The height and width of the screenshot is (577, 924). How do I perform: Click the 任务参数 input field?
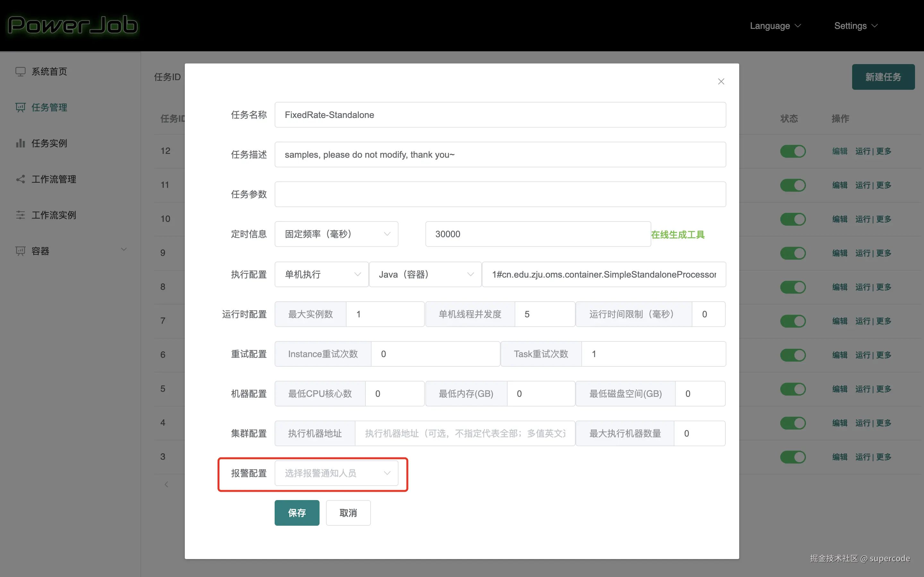500,194
